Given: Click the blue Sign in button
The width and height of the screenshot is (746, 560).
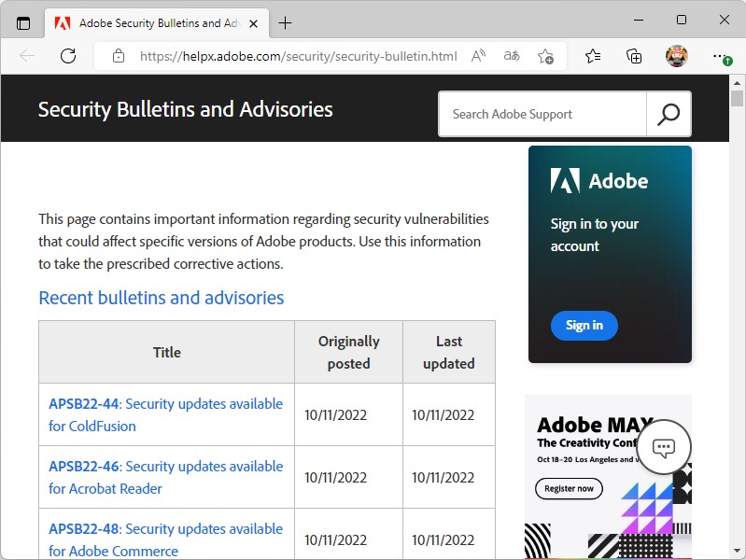Looking at the screenshot, I should (584, 325).
